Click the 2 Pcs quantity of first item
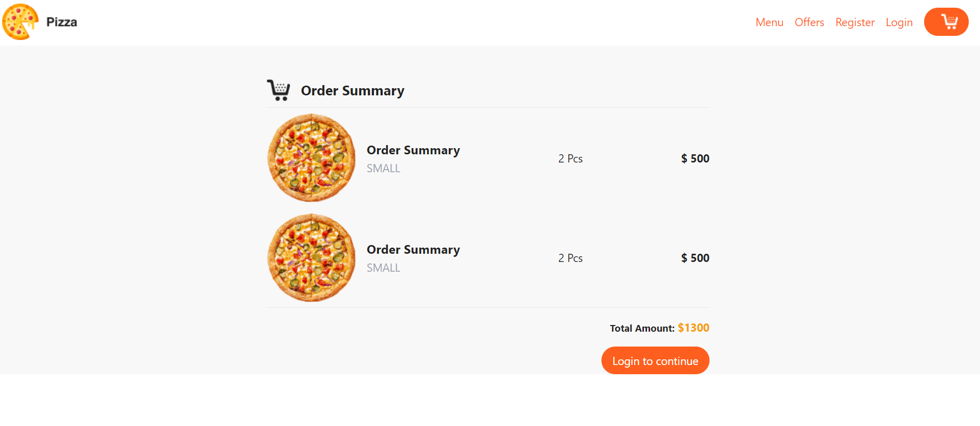980x426 pixels. point(570,158)
